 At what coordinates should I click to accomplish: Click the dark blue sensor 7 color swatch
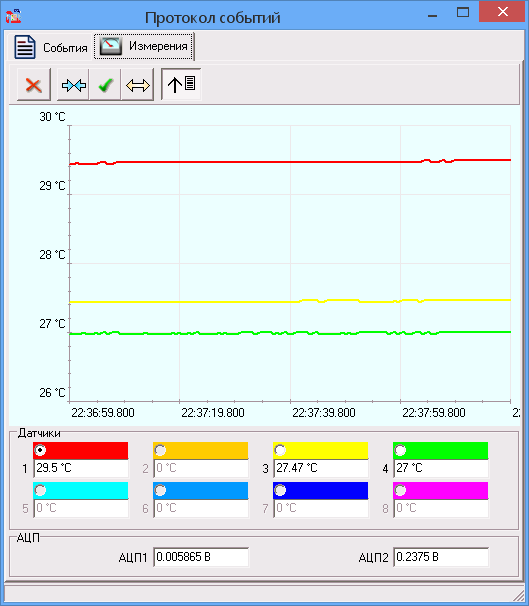[320, 490]
